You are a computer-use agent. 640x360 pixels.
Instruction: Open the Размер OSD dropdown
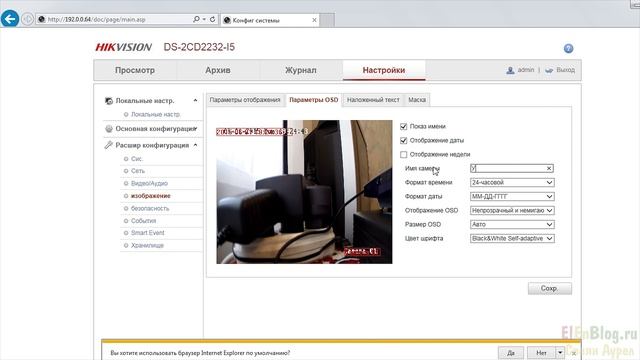512,224
